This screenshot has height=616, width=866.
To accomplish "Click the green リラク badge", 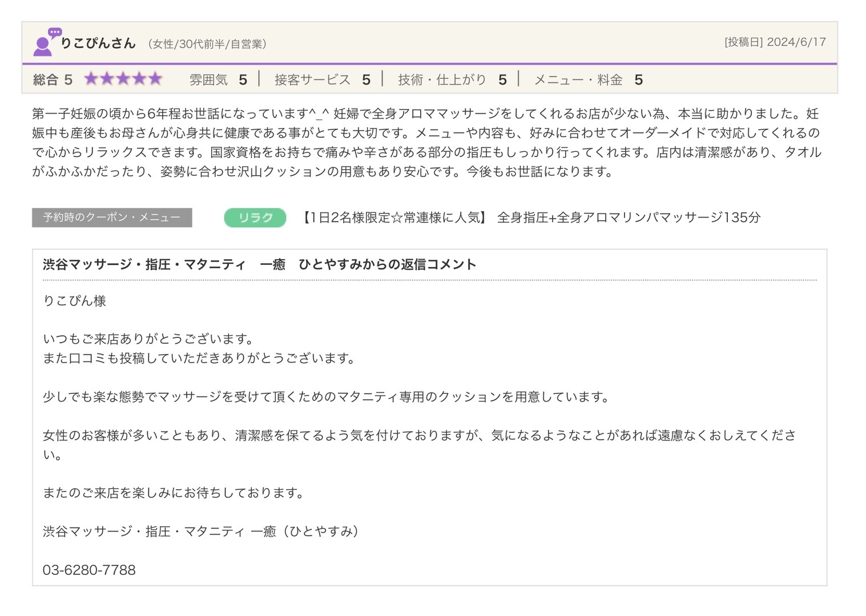I will [255, 218].
